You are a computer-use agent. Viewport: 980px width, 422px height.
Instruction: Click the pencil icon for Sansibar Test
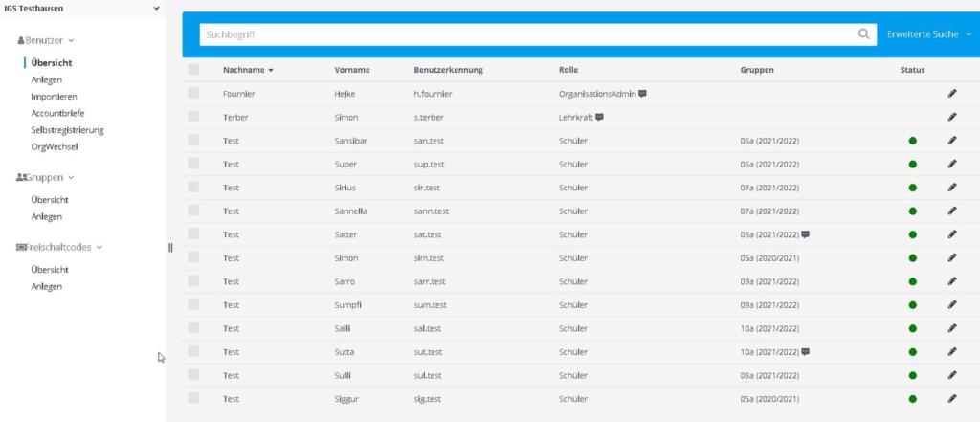952,141
